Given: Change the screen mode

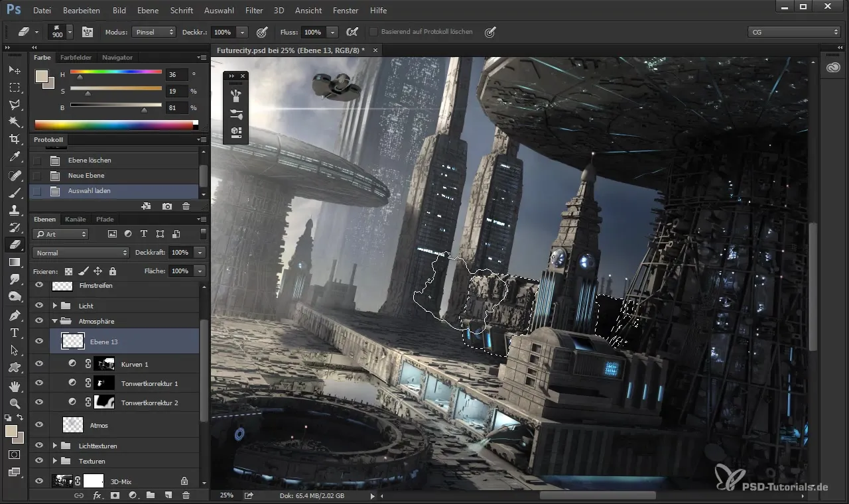Looking at the screenshot, I should click(14, 472).
